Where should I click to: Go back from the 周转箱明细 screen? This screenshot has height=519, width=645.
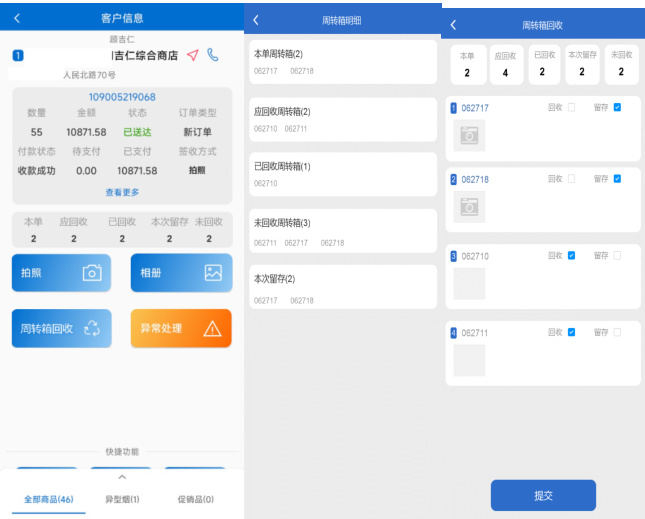click(x=256, y=20)
